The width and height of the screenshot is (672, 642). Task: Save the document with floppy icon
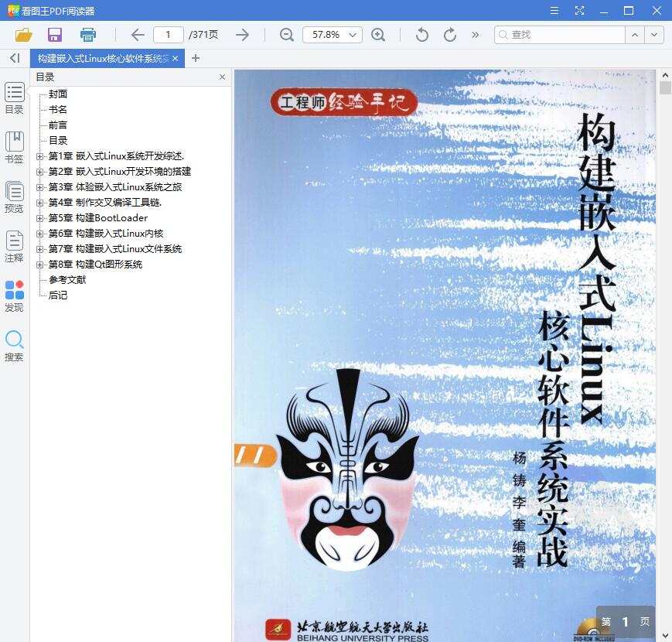pyautogui.click(x=55, y=35)
